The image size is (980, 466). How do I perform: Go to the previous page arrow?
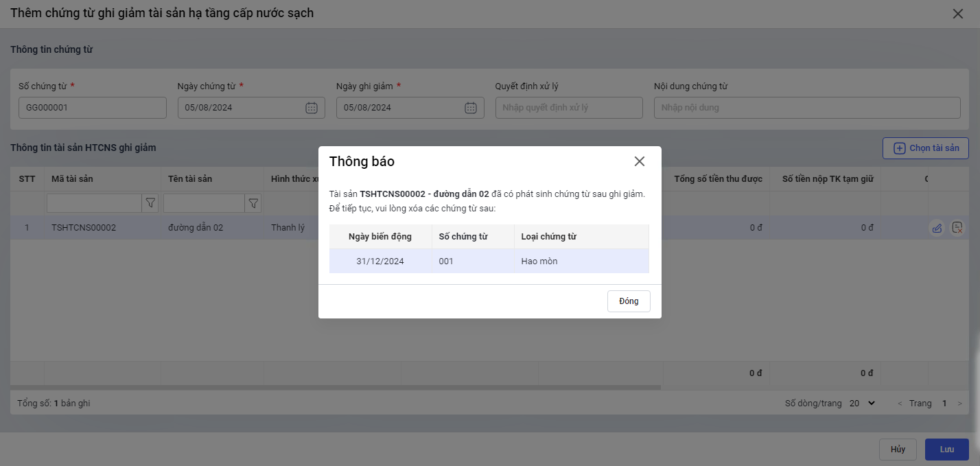(x=900, y=404)
